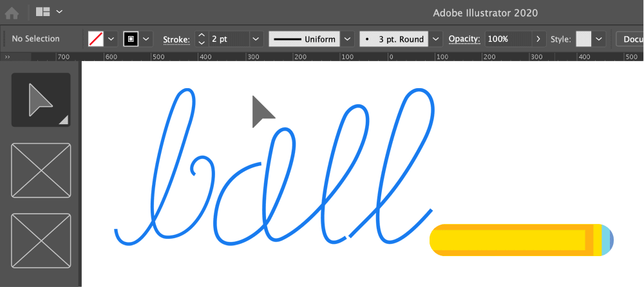The image size is (644, 287).
Task: Click the graphic Style swatch
Action: [583, 39]
